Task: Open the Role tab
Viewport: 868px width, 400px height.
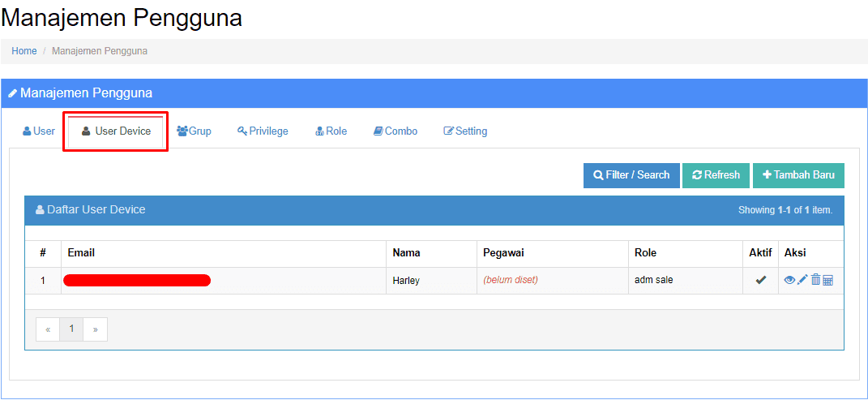Action: (331, 131)
